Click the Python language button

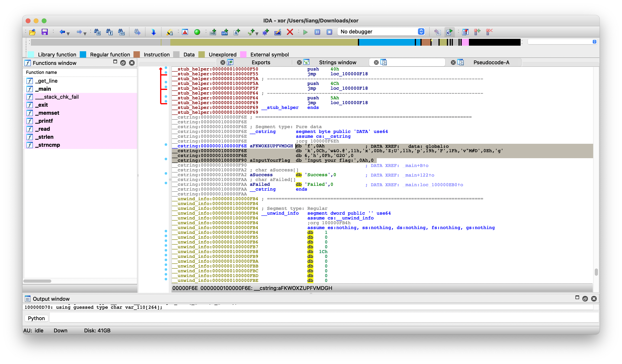pyautogui.click(x=36, y=318)
